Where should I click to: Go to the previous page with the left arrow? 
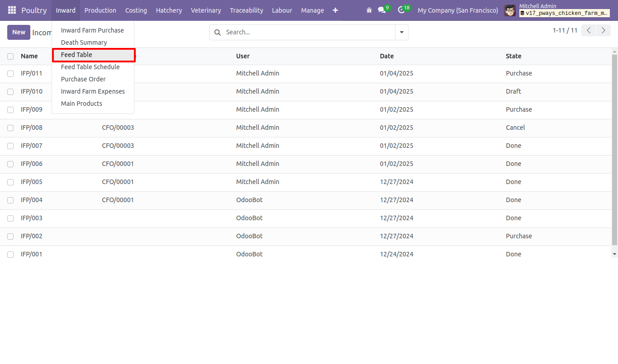[588, 30]
